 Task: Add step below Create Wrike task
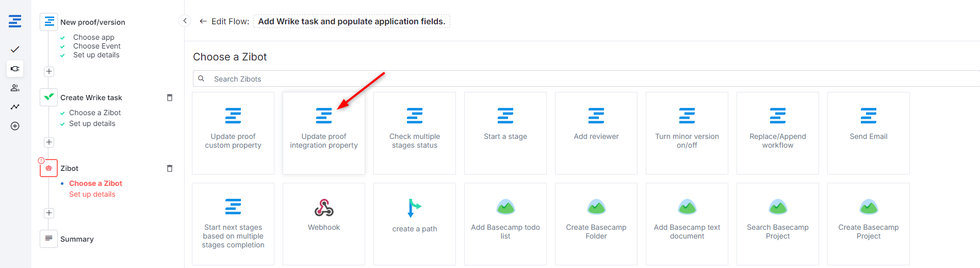pos(49,143)
